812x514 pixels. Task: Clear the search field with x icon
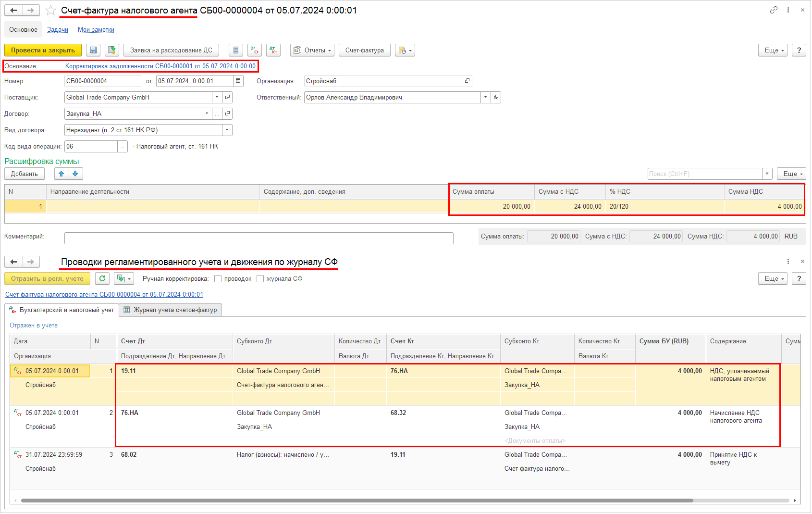[x=767, y=174]
